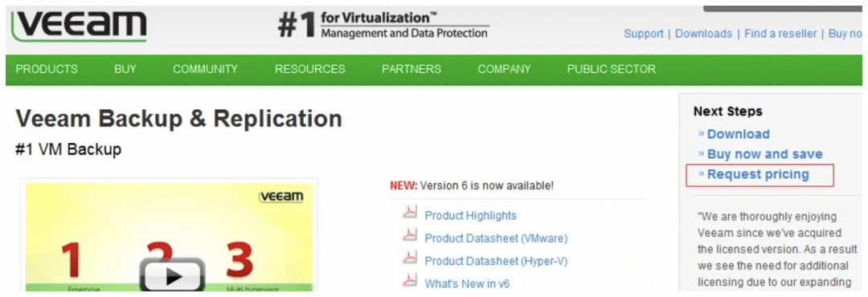Play the Veeam product video

(172, 275)
